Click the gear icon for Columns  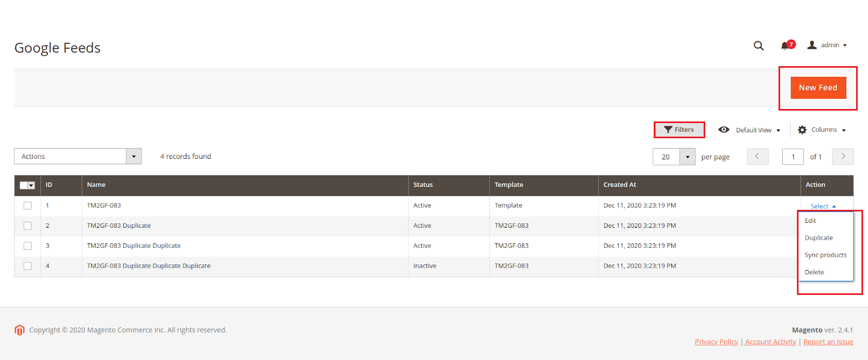point(802,130)
